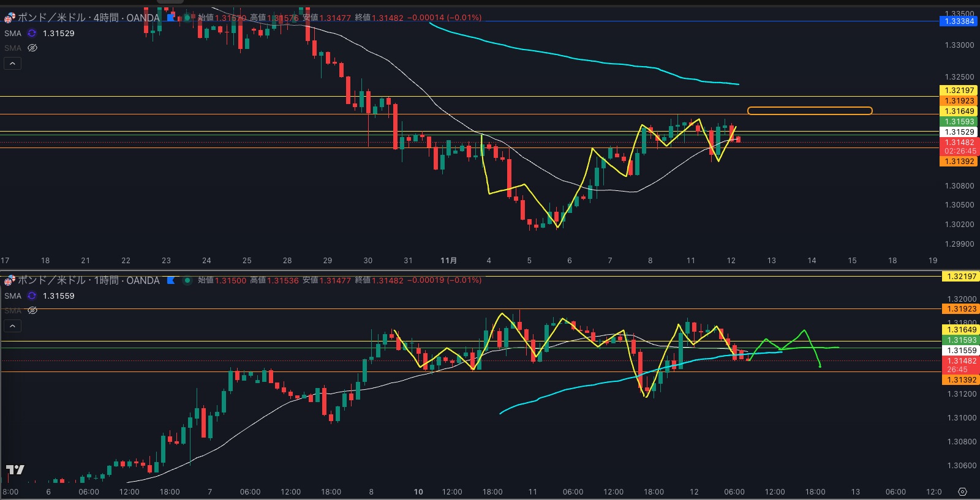Click green market status dot in the 1-hour header
This screenshot has height=500, width=980.
[187, 280]
